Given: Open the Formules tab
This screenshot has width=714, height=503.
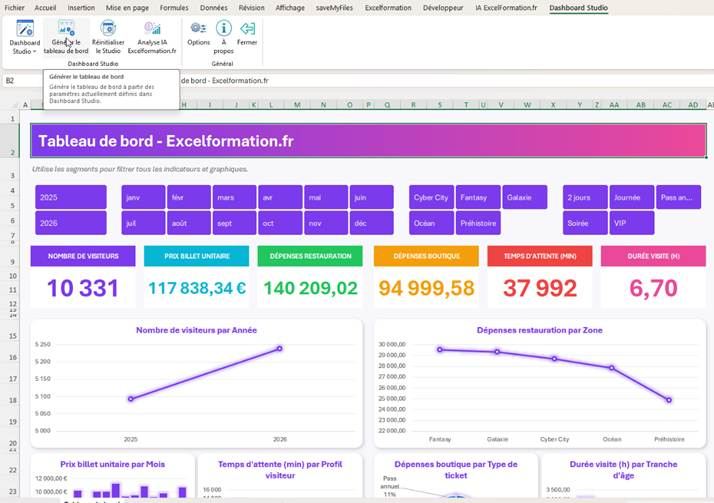Looking at the screenshot, I should click(x=174, y=8).
